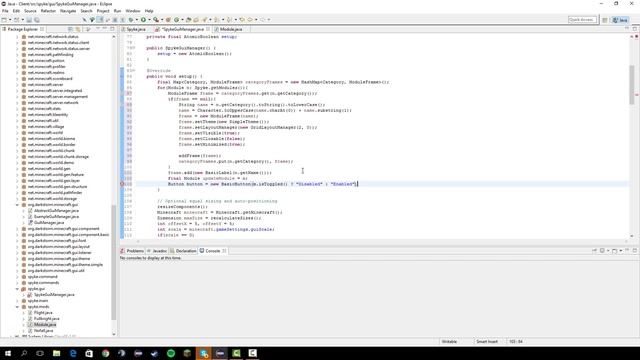Click the green Run button in toolbar
The image size is (640, 360).
143,20
